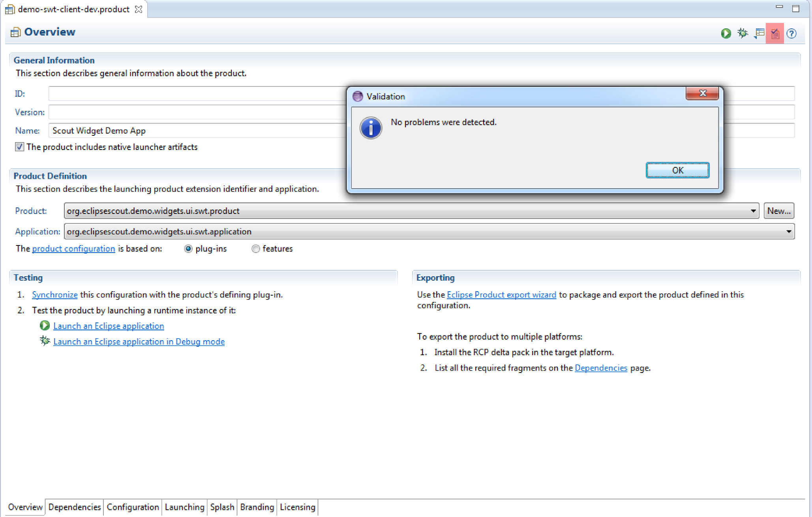Viewport: 812px width, 517px height.
Task: Open the Product combo box dropdown arrow
Action: pyautogui.click(x=753, y=211)
